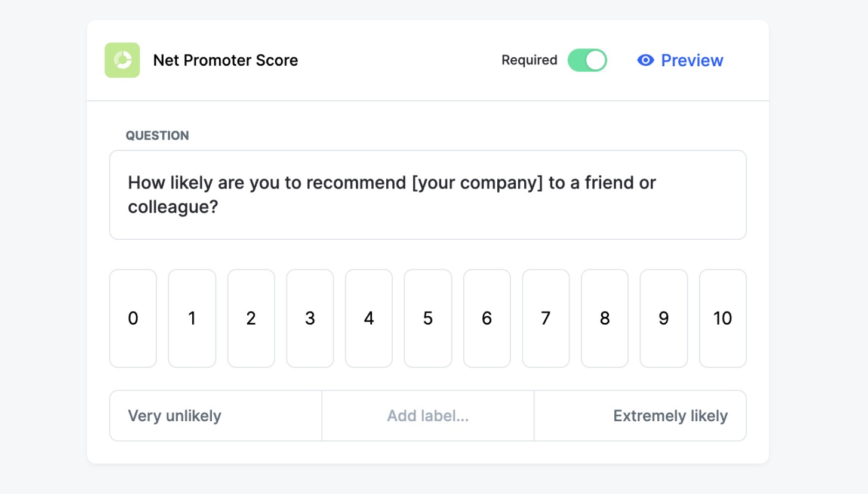Edit the question text field
This screenshot has width=868, height=494.
[x=427, y=194]
